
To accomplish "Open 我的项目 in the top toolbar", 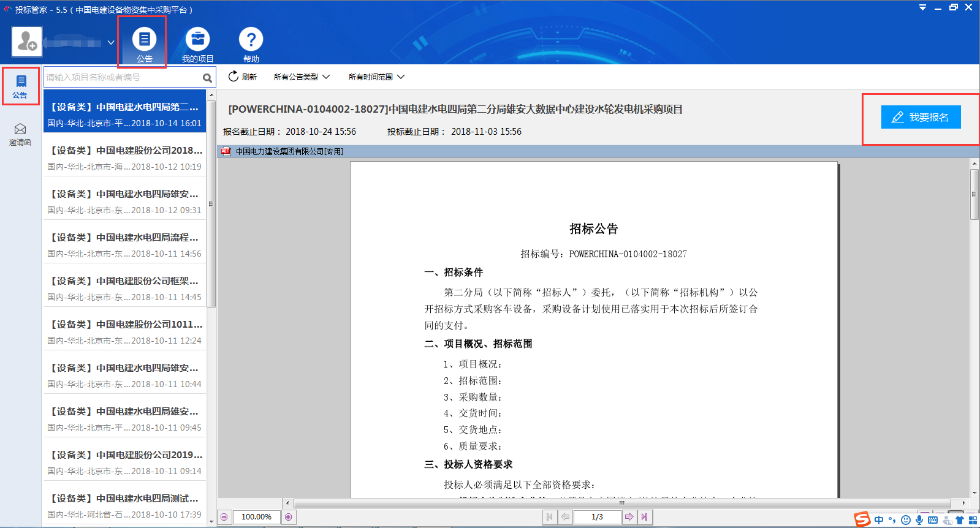I will (197, 45).
